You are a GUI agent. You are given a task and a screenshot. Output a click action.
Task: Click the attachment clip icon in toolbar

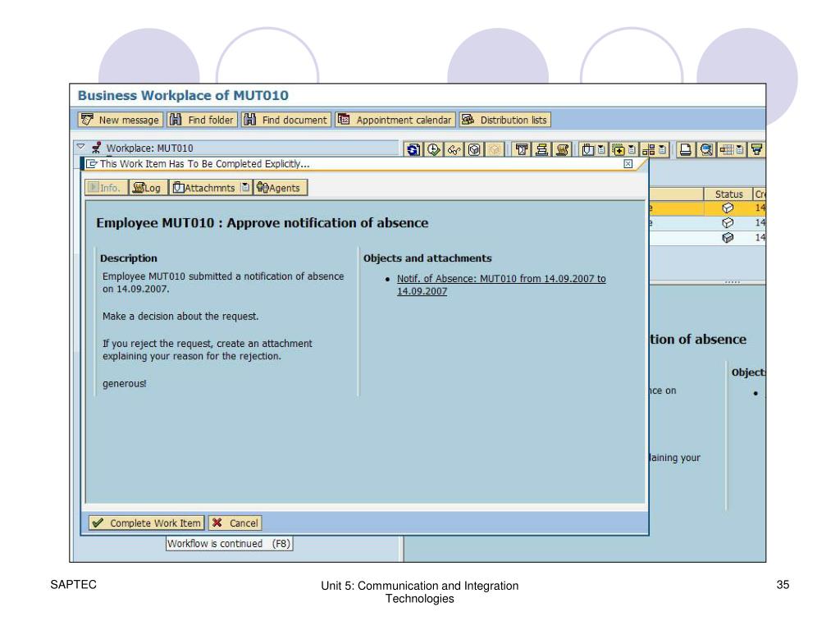(x=587, y=149)
